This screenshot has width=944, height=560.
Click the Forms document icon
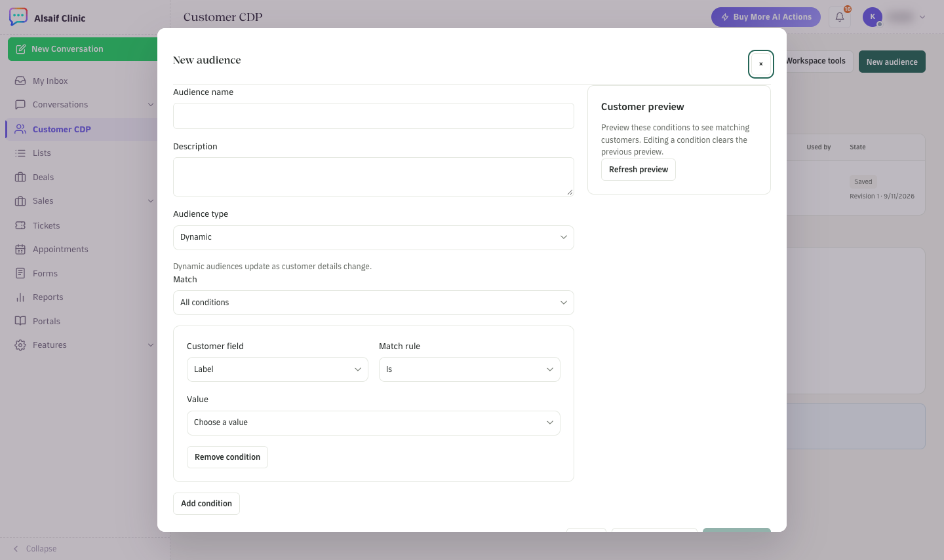(20, 274)
